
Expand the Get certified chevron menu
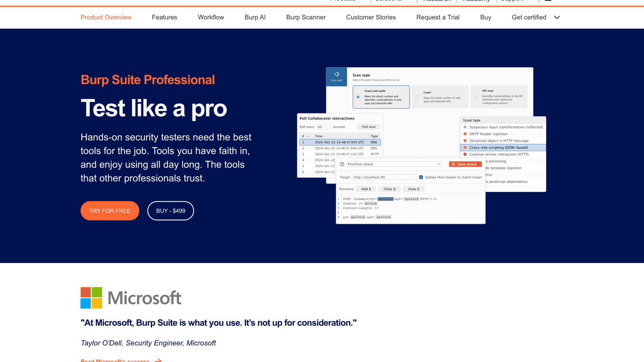tap(557, 17)
